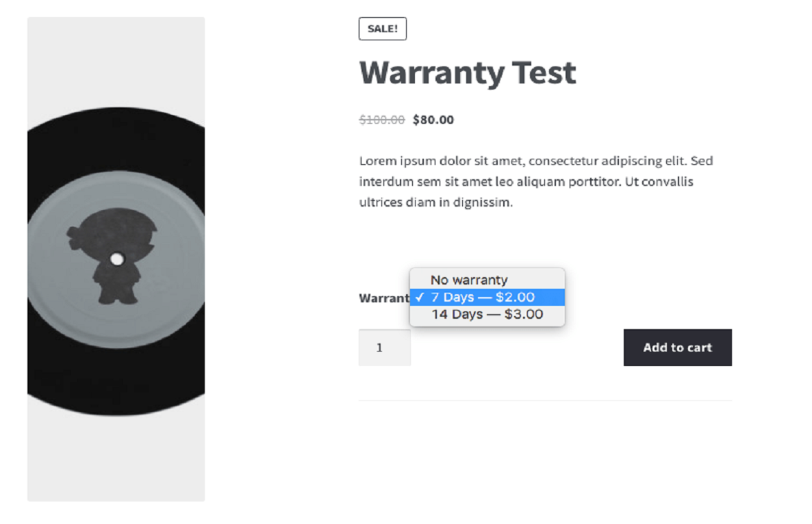
Task: Click the checkmark beside 7 Days option
Action: point(420,297)
